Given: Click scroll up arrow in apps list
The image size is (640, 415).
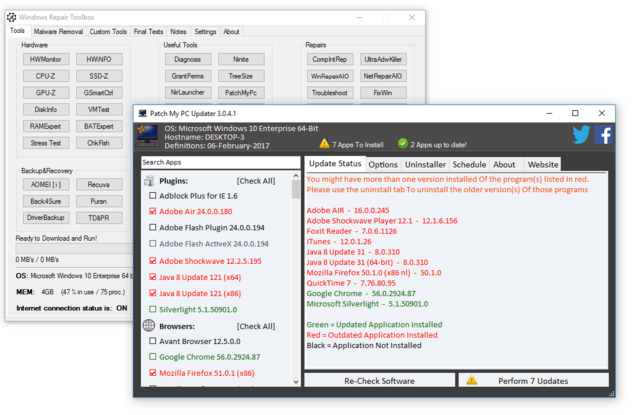Looking at the screenshot, I should coord(296,175).
